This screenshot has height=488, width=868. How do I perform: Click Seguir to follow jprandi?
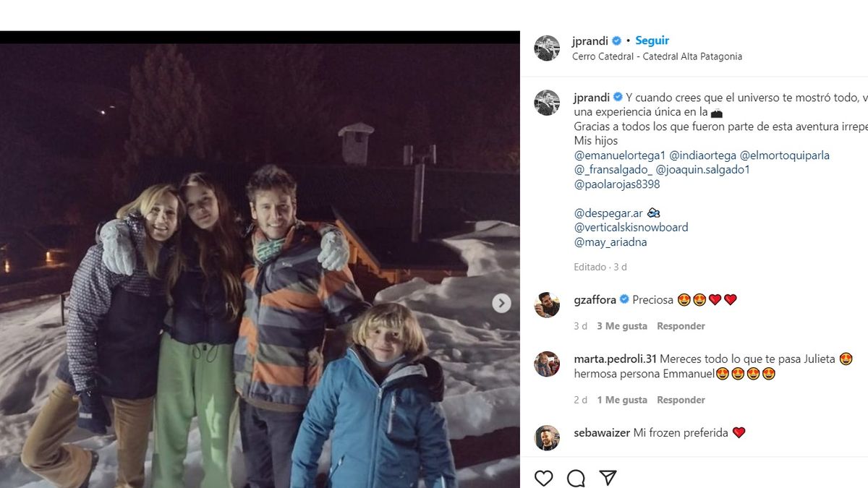tap(652, 40)
